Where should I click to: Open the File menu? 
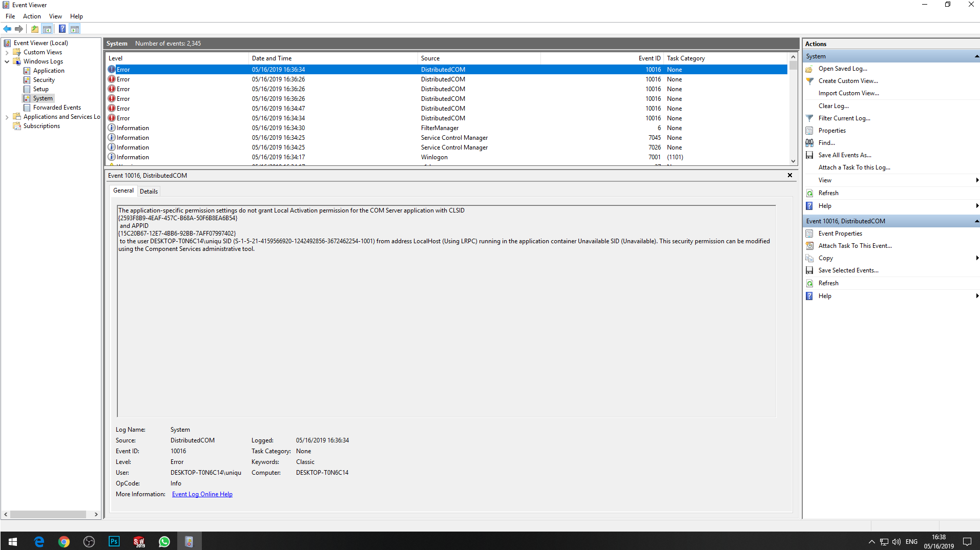point(10,16)
